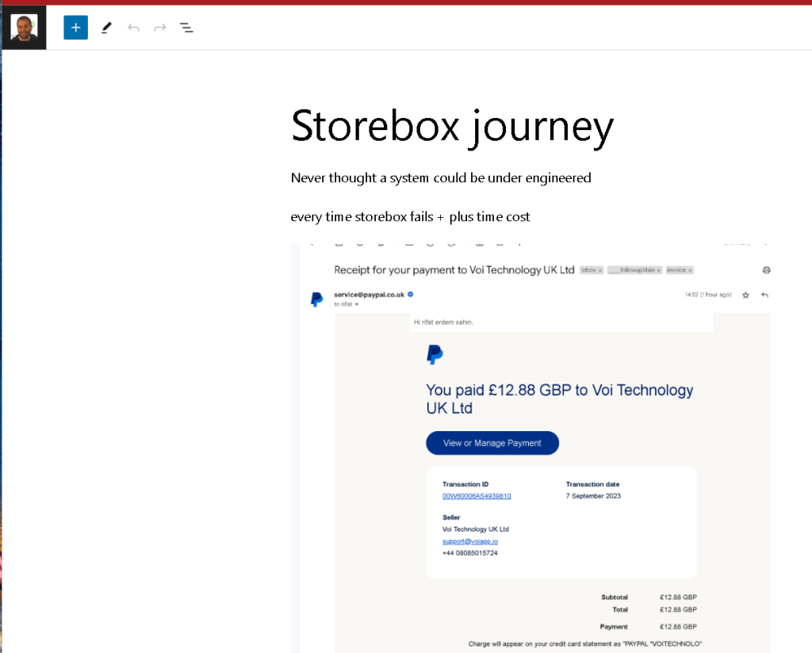The image size is (812, 653).
Task: Click the Subtotal £12.88 GBP value
Action: click(678, 597)
